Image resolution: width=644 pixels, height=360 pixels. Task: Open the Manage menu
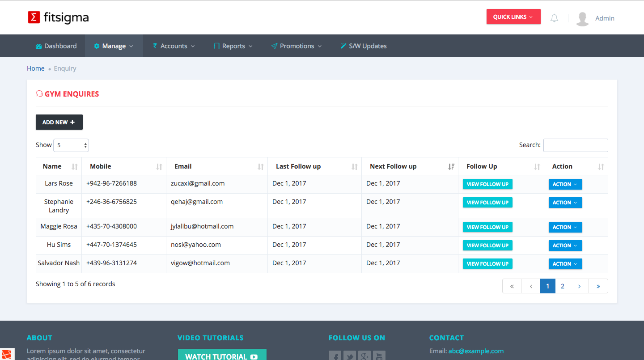point(114,46)
